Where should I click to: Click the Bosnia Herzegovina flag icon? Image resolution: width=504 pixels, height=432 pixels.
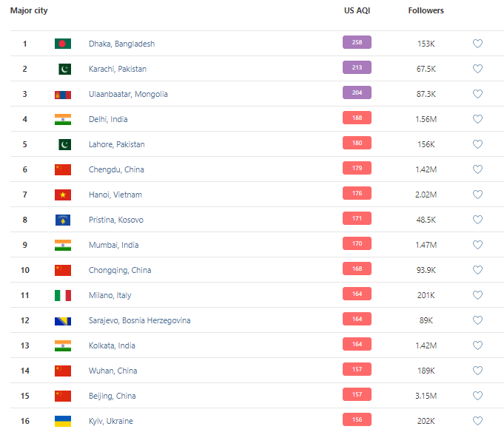[x=63, y=320]
